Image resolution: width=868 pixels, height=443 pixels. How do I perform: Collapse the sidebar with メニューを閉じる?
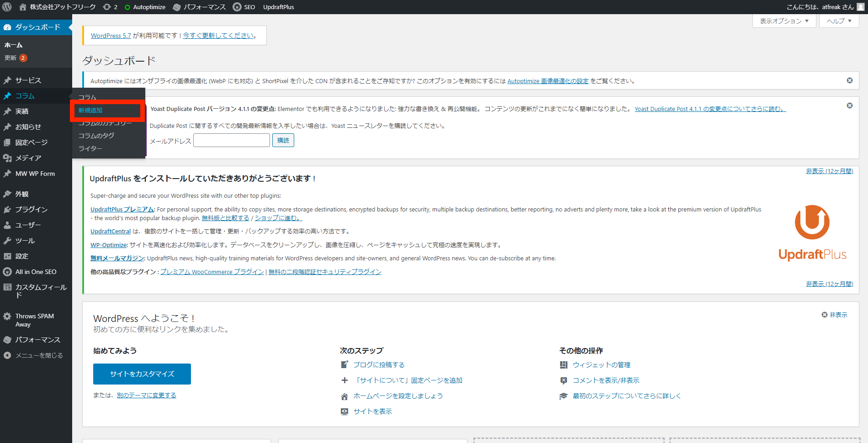click(36, 355)
